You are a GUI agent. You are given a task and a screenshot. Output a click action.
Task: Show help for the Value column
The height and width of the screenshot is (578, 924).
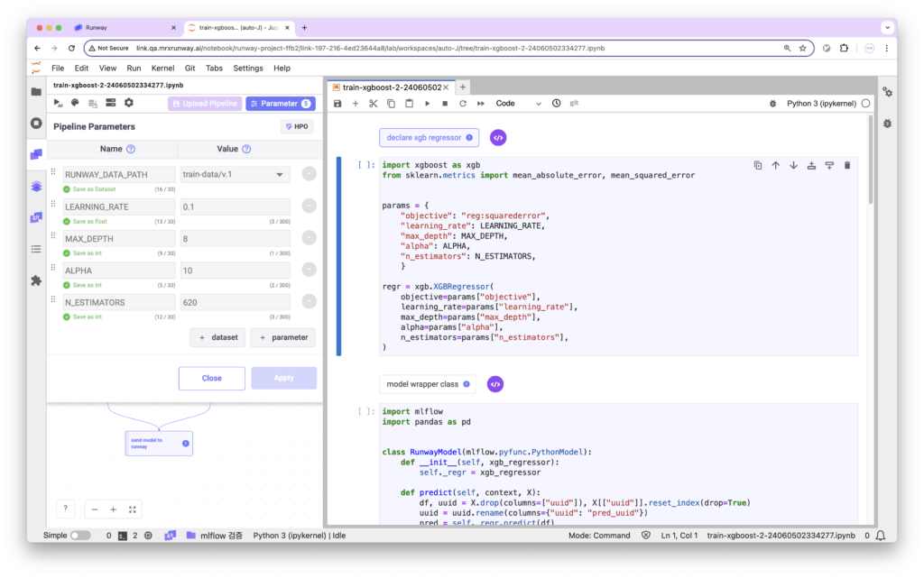(246, 150)
